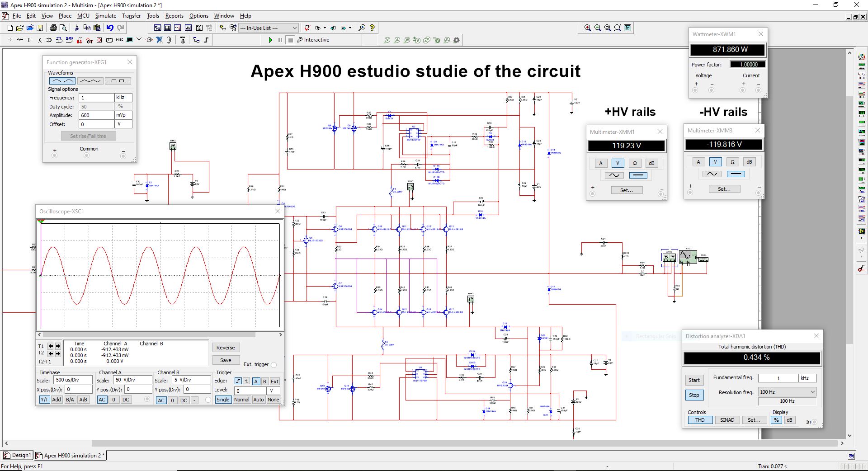
Task: Select ammeter A mode on Multimeter-XMM3
Action: coord(698,162)
